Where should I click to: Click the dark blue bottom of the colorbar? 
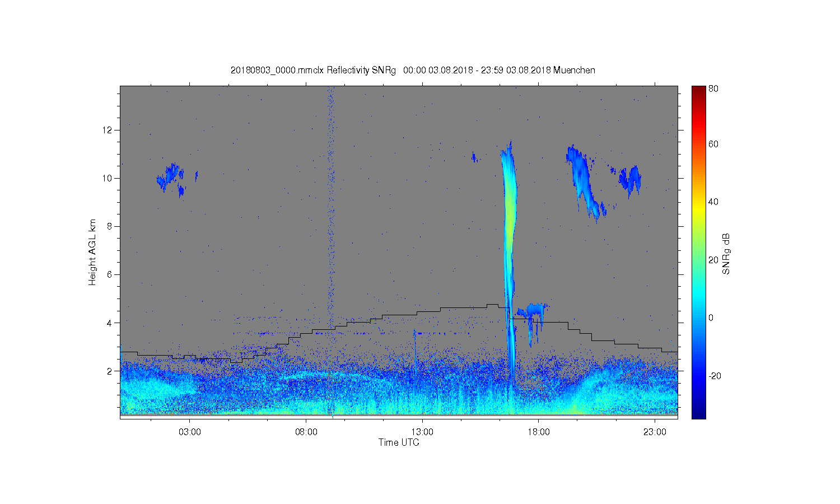(698, 413)
